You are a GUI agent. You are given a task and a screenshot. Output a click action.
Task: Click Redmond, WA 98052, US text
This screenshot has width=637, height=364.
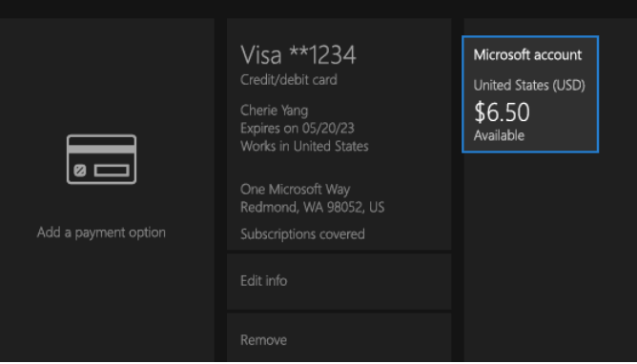(313, 208)
